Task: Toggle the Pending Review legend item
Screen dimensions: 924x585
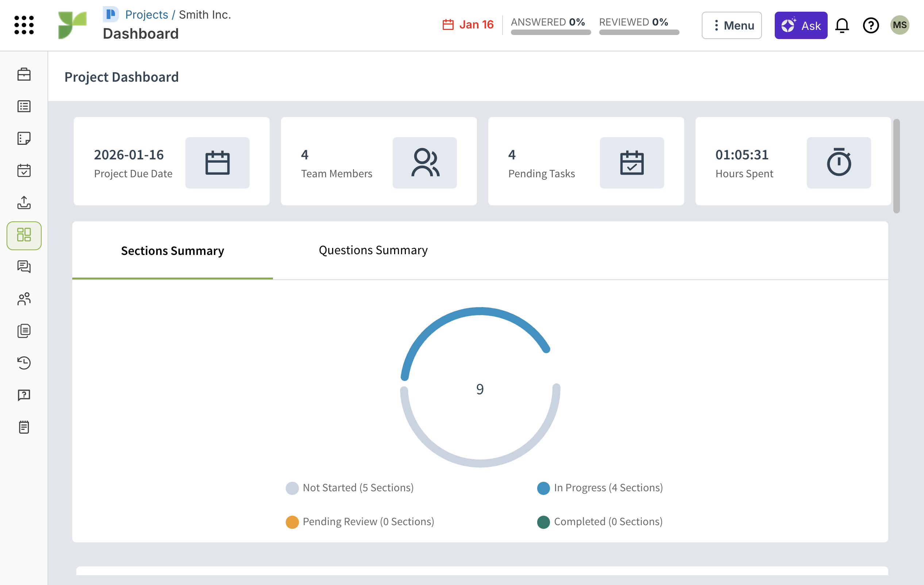Action: pos(360,522)
